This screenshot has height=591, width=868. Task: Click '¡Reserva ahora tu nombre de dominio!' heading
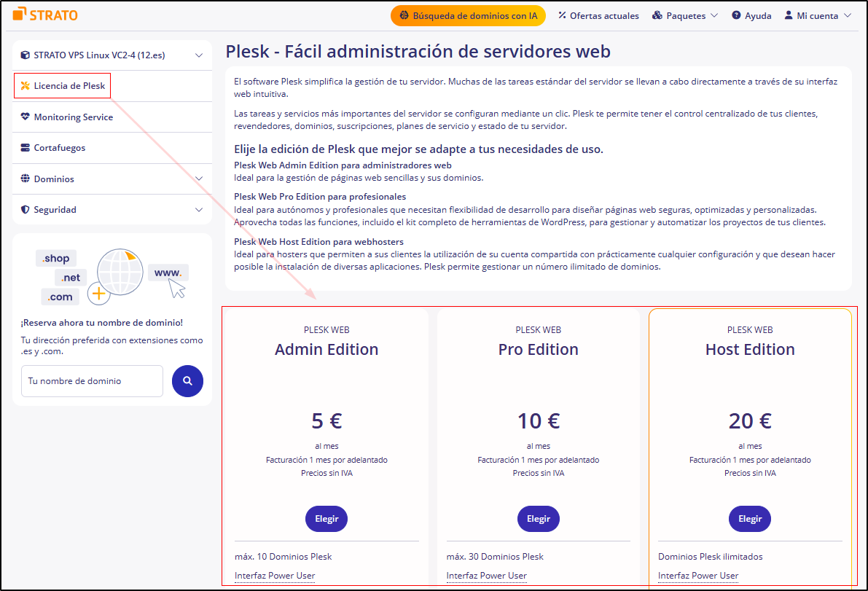102,323
